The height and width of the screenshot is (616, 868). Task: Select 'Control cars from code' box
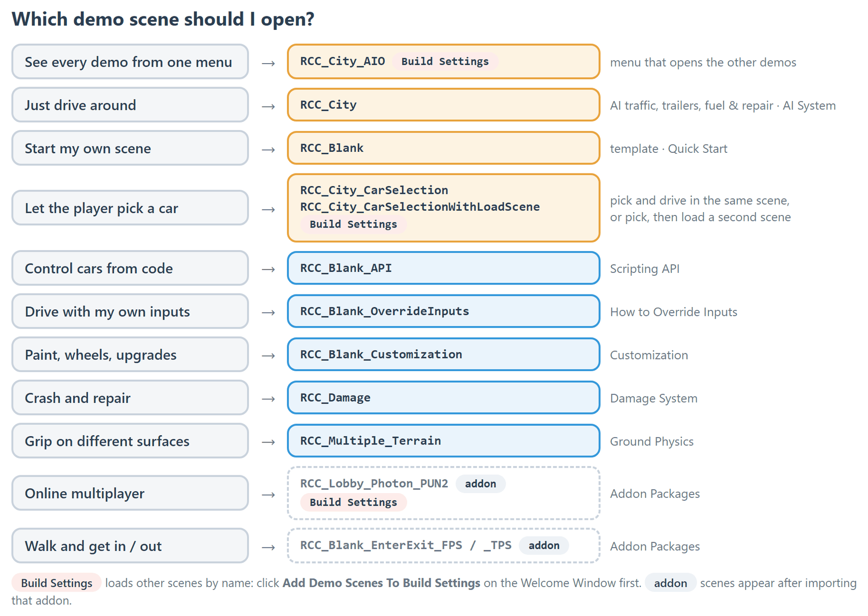click(x=130, y=268)
